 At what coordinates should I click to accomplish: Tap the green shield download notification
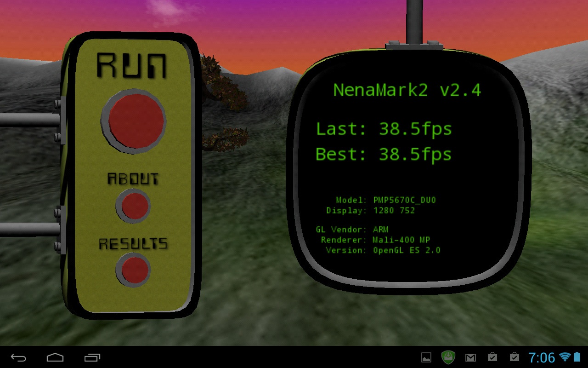click(x=448, y=357)
